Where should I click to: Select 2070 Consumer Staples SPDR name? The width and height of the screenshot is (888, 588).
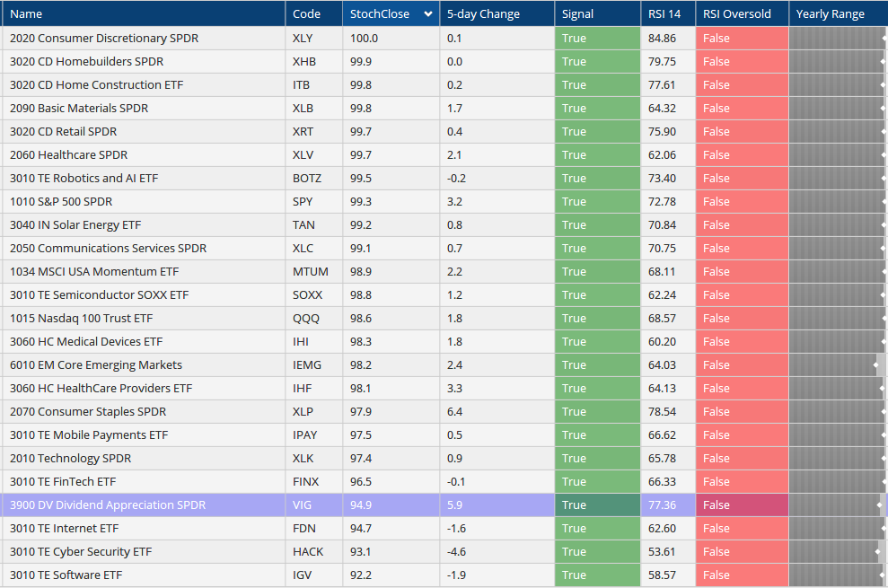tap(88, 411)
